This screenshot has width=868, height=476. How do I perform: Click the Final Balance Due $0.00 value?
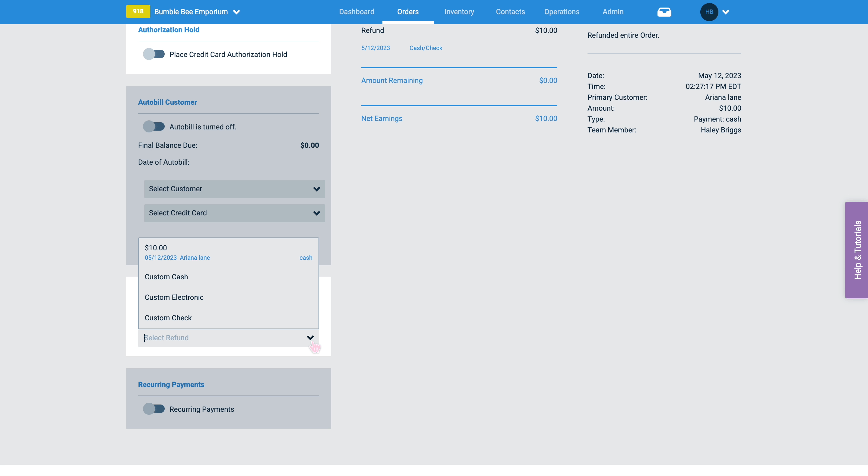(309, 145)
